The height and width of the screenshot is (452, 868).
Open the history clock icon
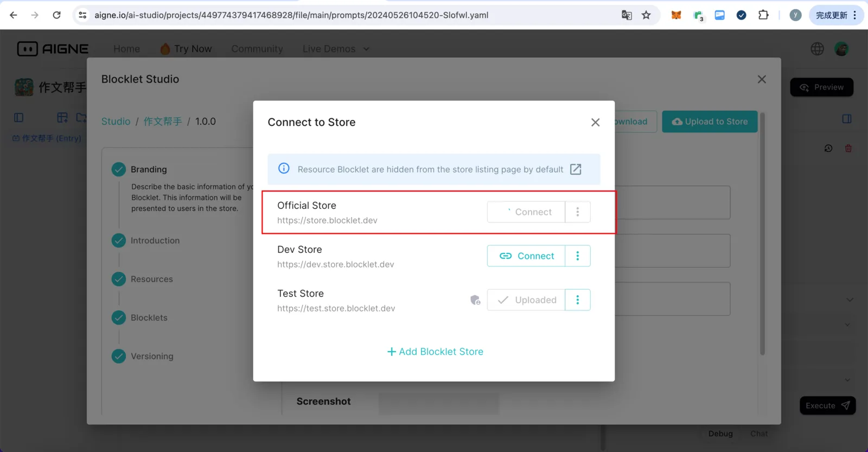(828, 148)
